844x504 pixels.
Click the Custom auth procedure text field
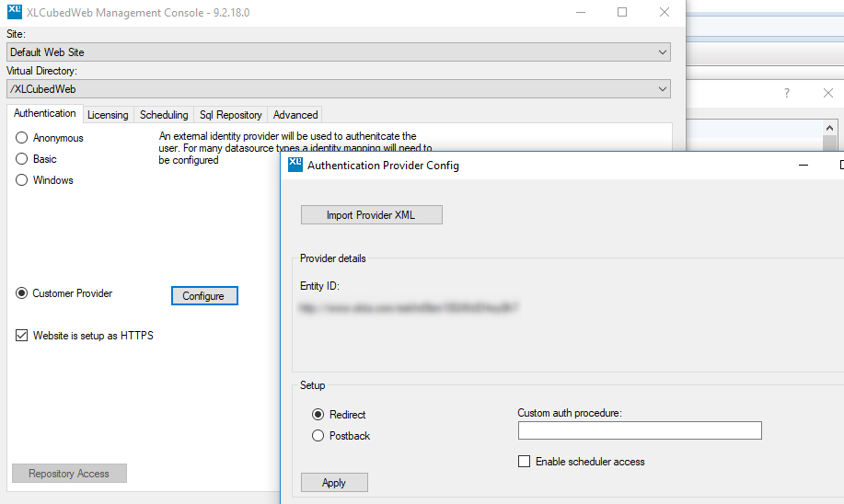639,430
